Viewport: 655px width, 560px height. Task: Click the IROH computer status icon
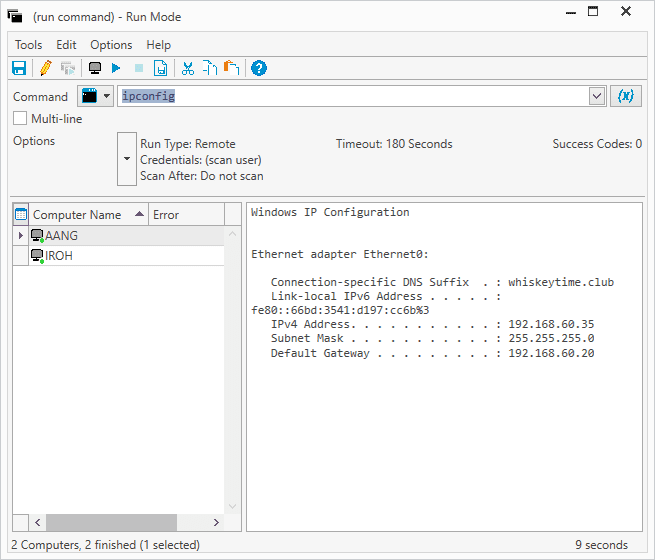pos(38,256)
